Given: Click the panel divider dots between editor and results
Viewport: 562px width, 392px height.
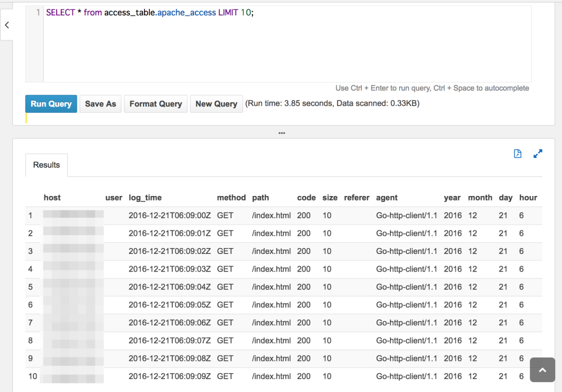Looking at the screenshot, I should tap(282, 133).
